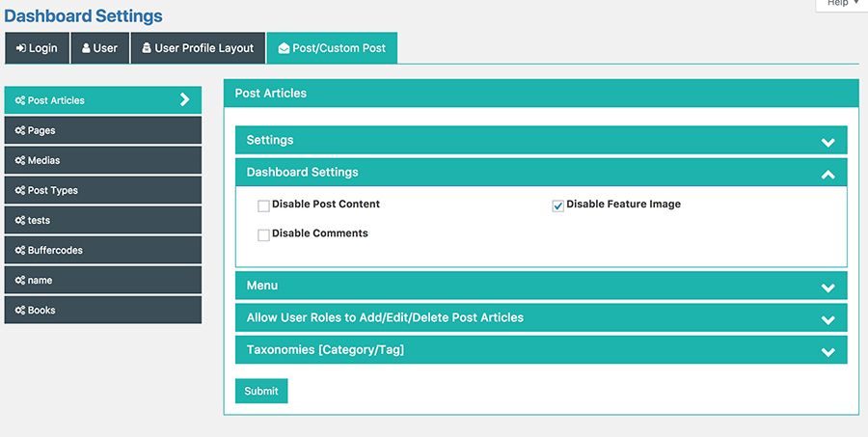Expand Taxonomies [Category/Tag] section chevron
The height and width of the screenshot is (437, 868).
coord(828,352)
